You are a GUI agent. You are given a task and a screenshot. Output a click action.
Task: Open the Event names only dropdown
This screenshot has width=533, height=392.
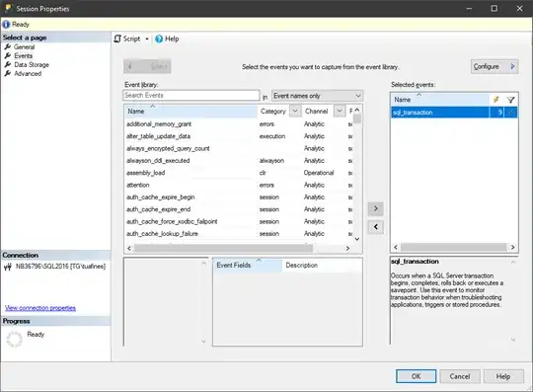point(317,96)
